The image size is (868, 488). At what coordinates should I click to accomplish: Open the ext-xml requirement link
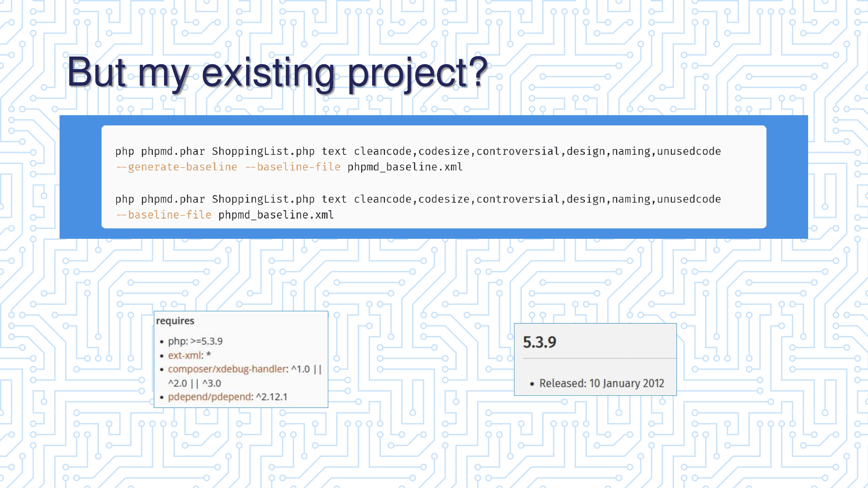184,355
